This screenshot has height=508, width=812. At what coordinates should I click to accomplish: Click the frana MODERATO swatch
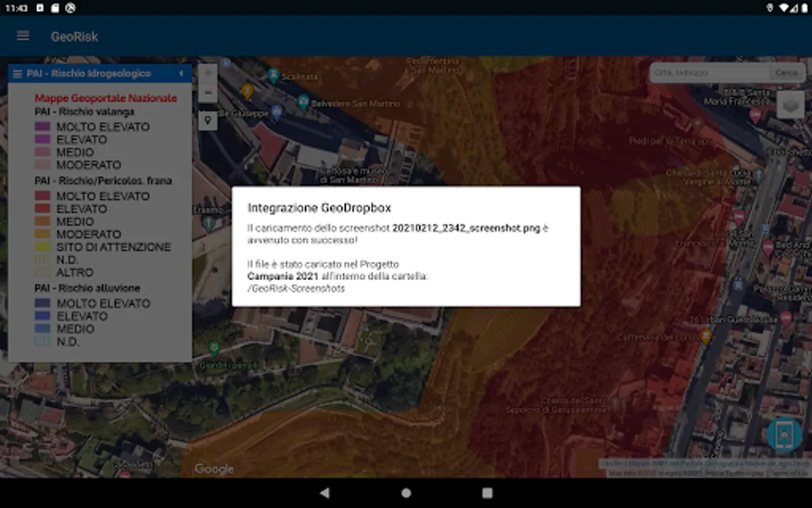point(43,234)
